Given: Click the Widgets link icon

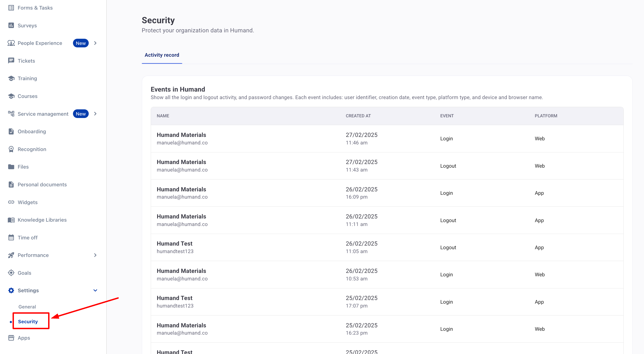Looking at the screenshot, I should 11,202.
